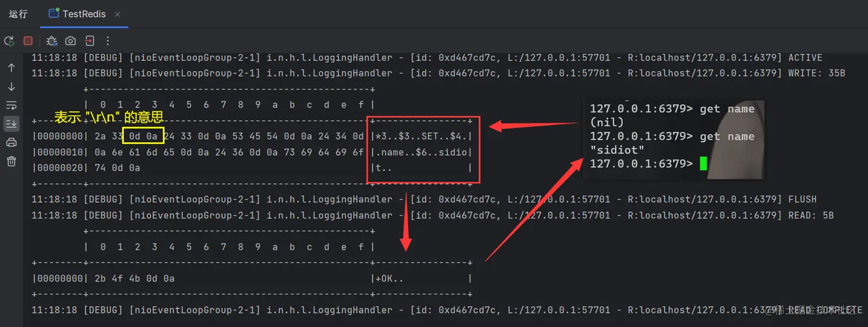Toggle soft-wrap for console output
Viewport: 868px width, 327px height.
point(11,105)
